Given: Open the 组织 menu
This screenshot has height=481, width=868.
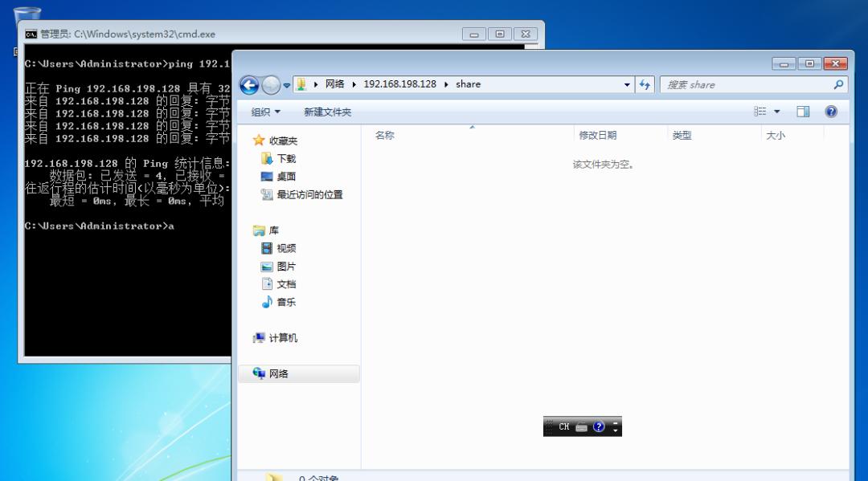Looking at the screenshot, I should (x=266, y=112).
